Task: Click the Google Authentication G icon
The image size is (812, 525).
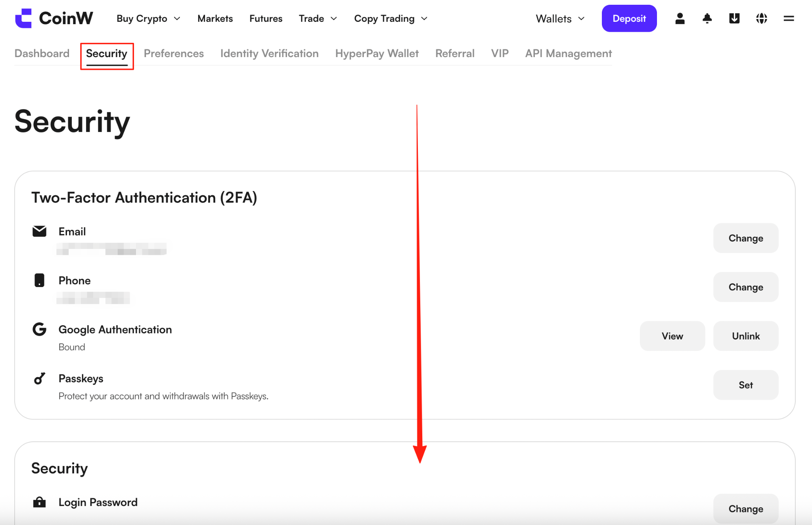Action: pos(39,329)
